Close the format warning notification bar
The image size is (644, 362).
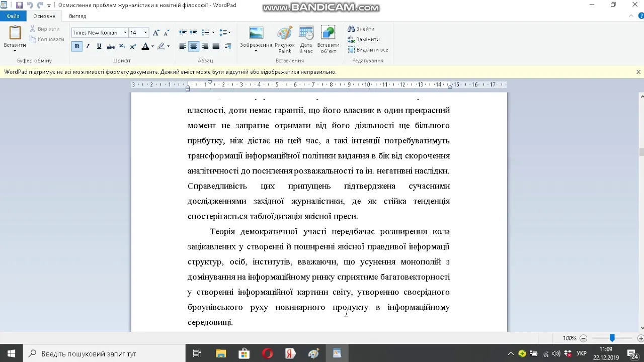coord(638,72)
